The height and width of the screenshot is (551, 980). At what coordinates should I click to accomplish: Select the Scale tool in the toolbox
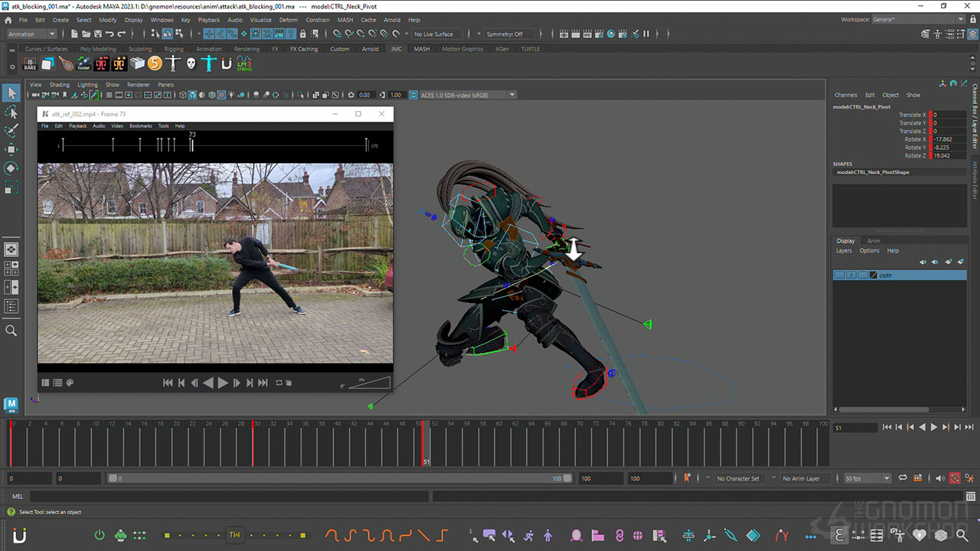coord(11,187)
